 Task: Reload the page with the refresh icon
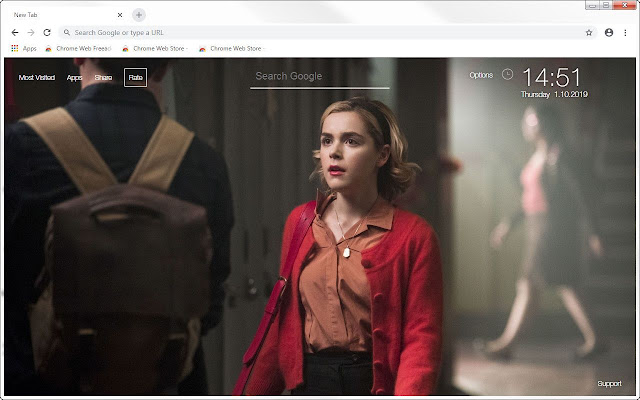coord(47,33)
